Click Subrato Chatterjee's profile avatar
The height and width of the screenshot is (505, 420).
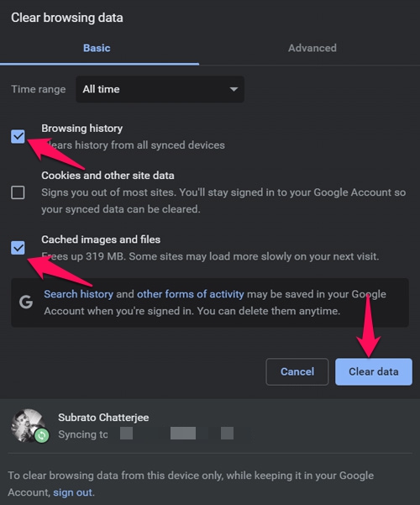pyautogui.click(x=28, y=425)
